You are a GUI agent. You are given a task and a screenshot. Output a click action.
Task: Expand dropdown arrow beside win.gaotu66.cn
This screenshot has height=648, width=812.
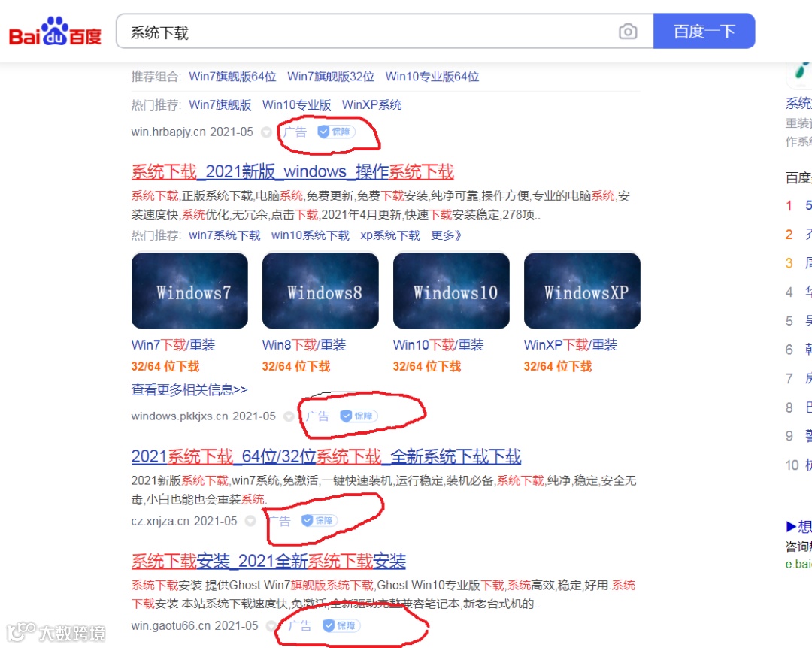point(271,626)
